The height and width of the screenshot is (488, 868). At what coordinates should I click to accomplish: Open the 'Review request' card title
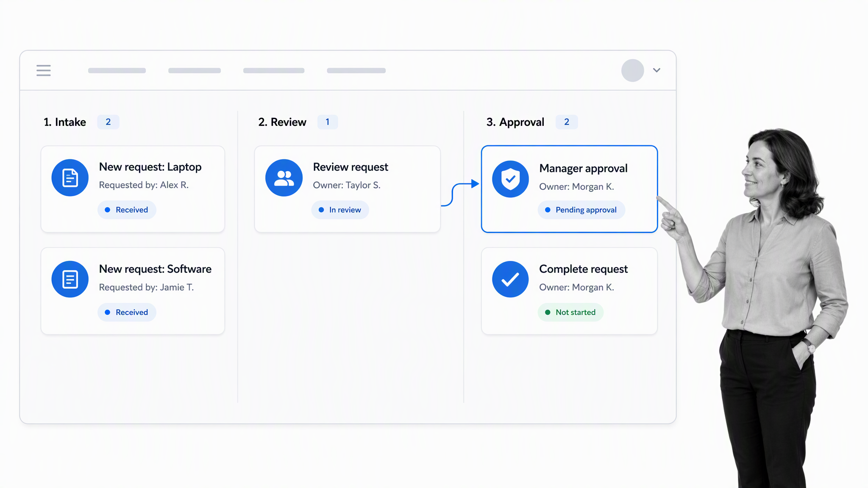[x=351, y=167]
